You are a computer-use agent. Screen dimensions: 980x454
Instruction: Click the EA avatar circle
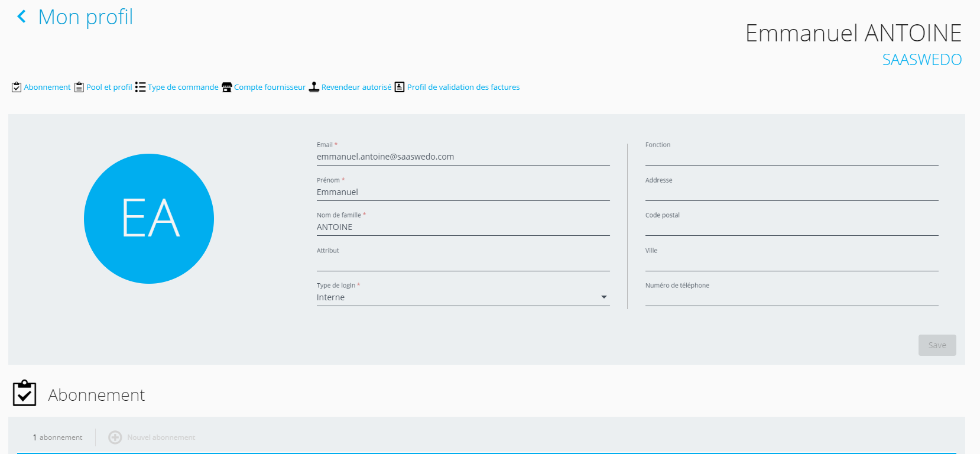(149, 219)
